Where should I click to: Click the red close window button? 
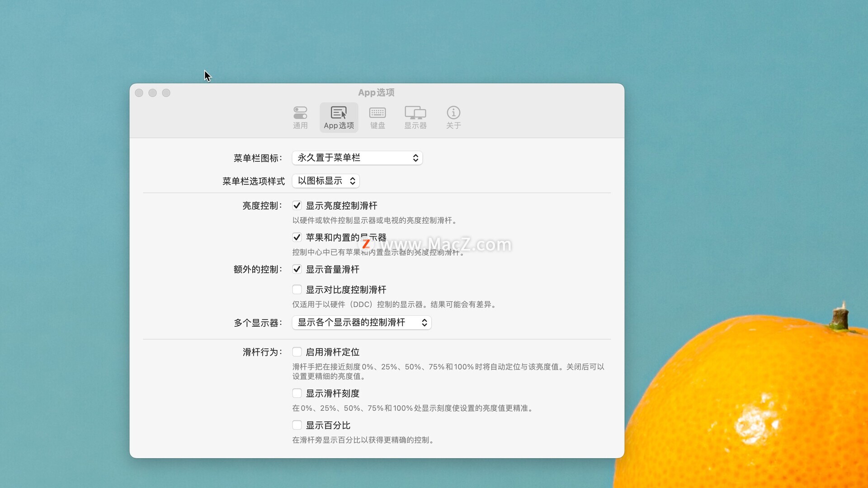pyautogui.click(x=139, y=93)
